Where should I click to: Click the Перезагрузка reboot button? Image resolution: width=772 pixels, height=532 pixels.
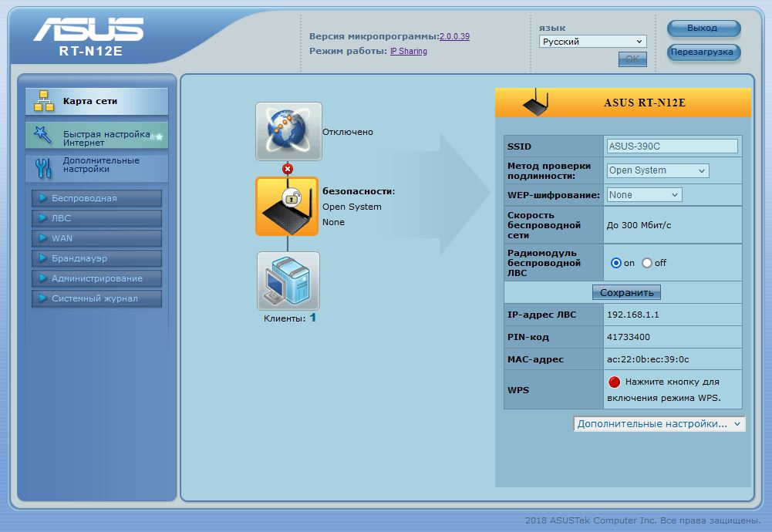pos(703,52)
